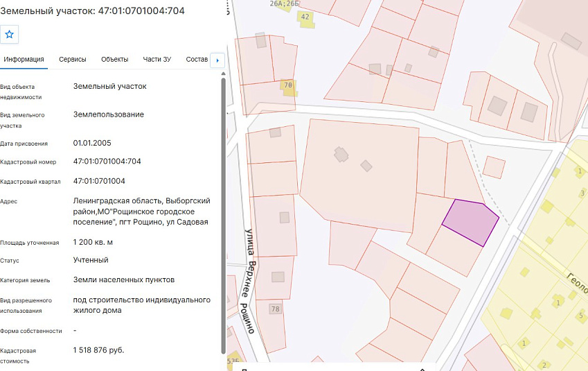Add parcel to favorites with star icon
Viewport: 588px width, 371px height.
10,35
